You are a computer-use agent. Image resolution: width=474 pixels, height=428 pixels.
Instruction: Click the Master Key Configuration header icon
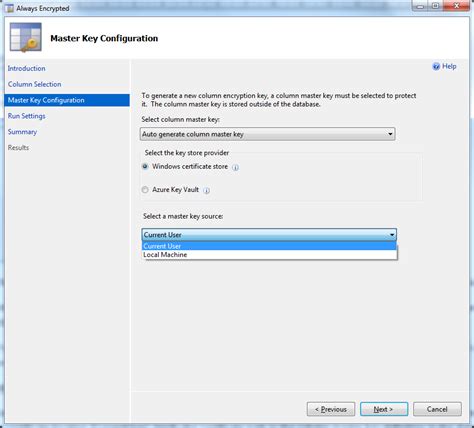click(26, 37)
